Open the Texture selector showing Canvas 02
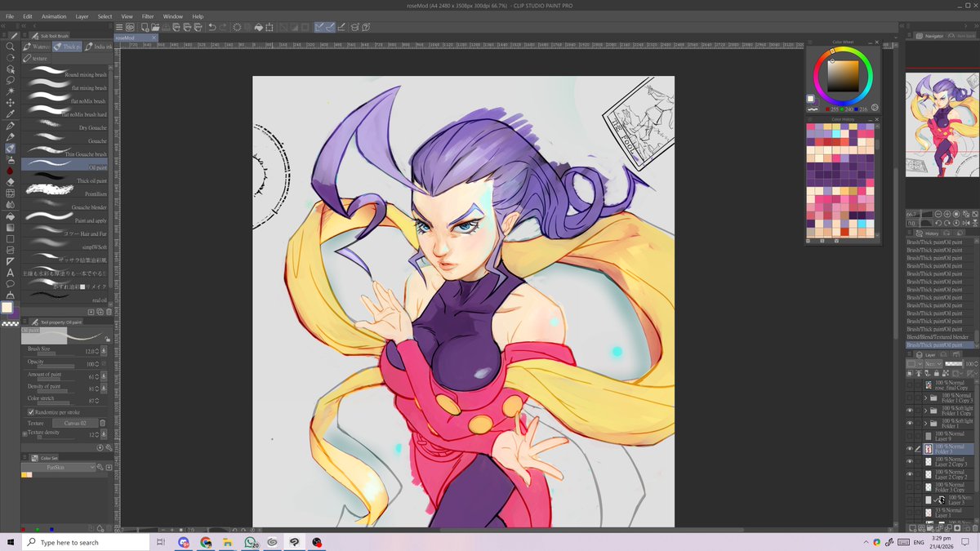This screenshot has height=551, width=980. 75,423
